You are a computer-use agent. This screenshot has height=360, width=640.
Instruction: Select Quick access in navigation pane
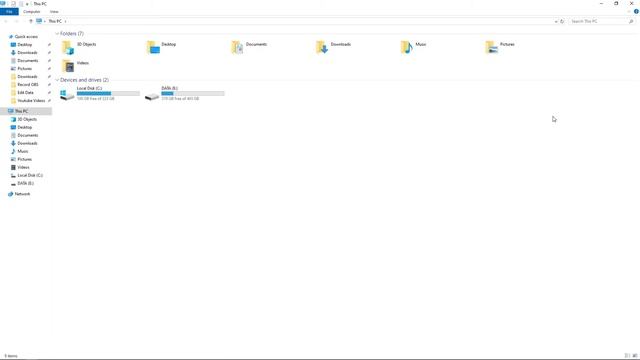tap(26, 37)
